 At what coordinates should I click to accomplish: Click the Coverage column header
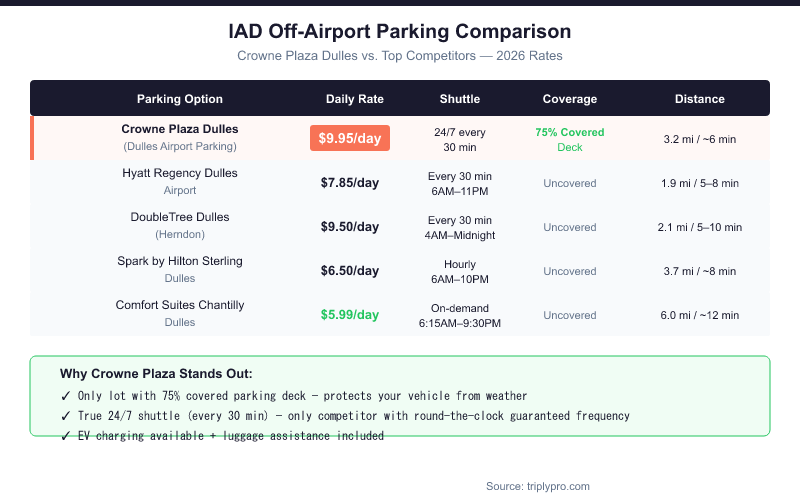point(569,99)
